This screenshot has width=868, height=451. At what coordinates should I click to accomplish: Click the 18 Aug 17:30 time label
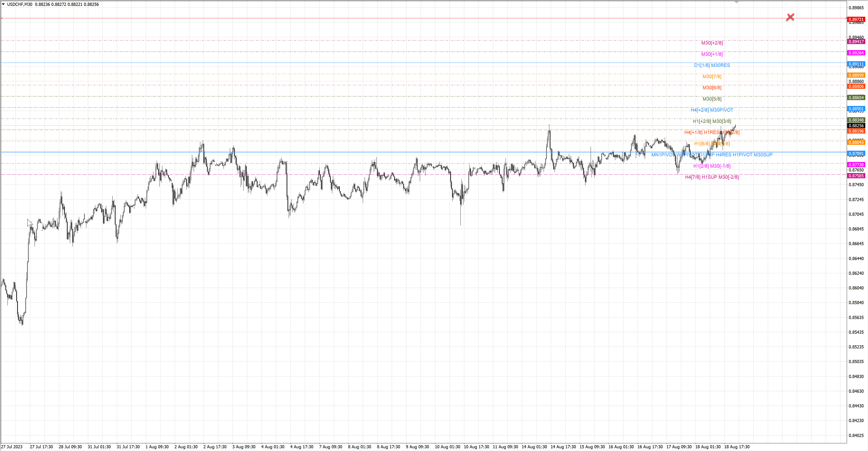(737, 447)
